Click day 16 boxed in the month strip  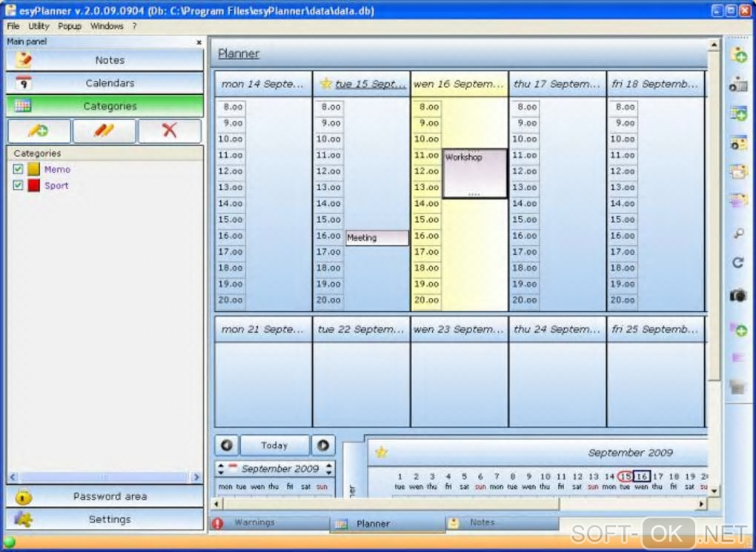tap(641, 476)
